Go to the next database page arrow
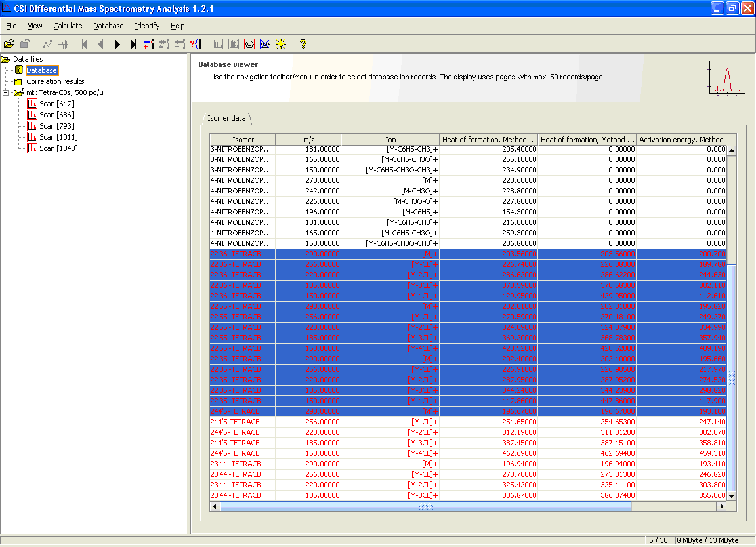This screenshot has height=547, width=756. tap(117, 44)
